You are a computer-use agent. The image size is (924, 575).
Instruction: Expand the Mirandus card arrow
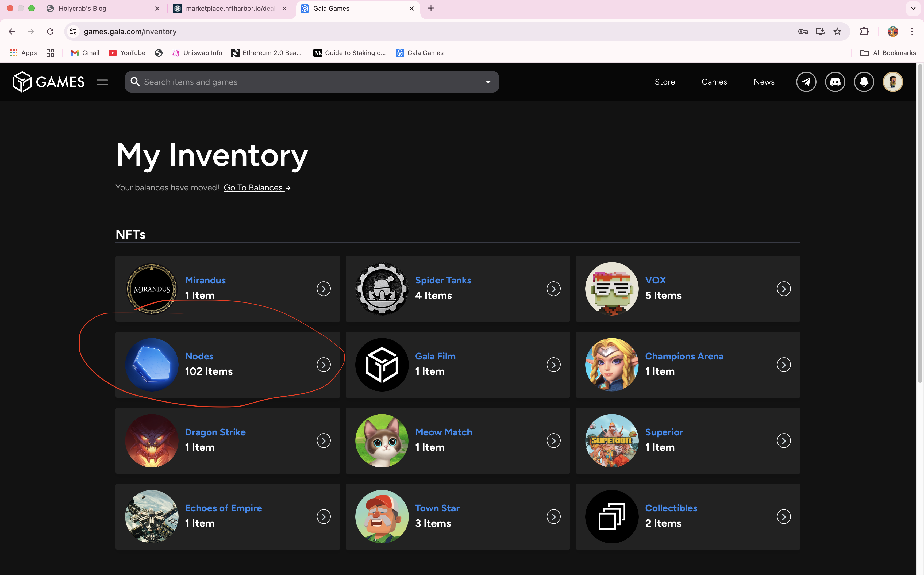point(324,289)
